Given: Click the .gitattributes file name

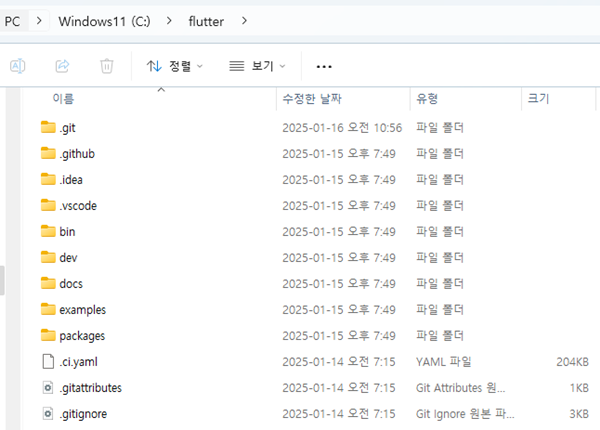Looking at the screenshot, I should (x=90, y=388).
